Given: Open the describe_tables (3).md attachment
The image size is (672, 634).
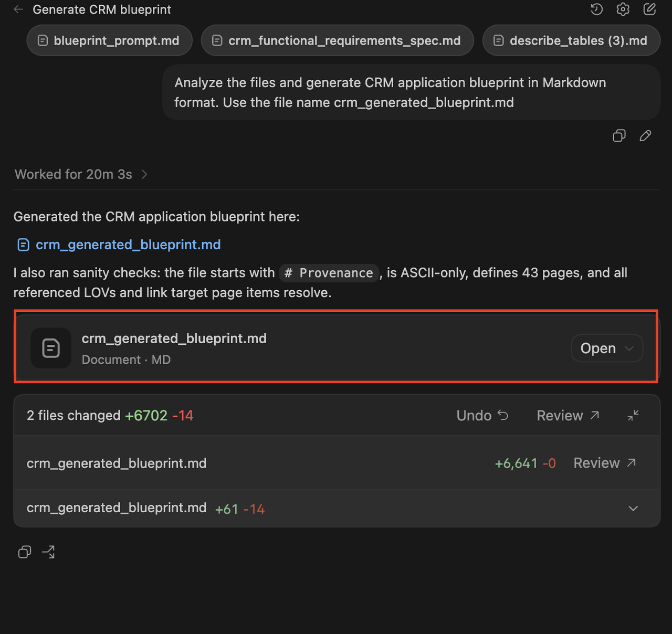Looking at the screenshot, I should (571, 40).
